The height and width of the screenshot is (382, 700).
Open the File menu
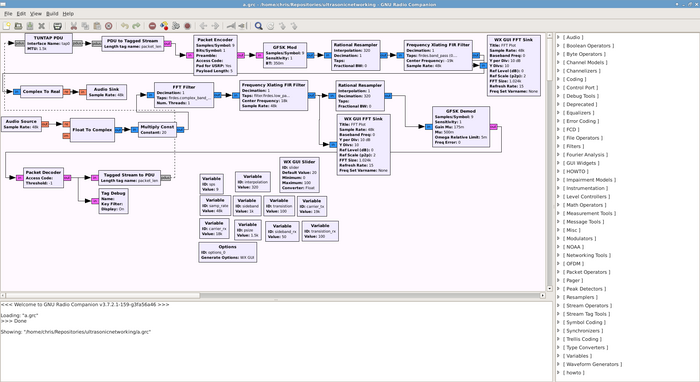8,14
